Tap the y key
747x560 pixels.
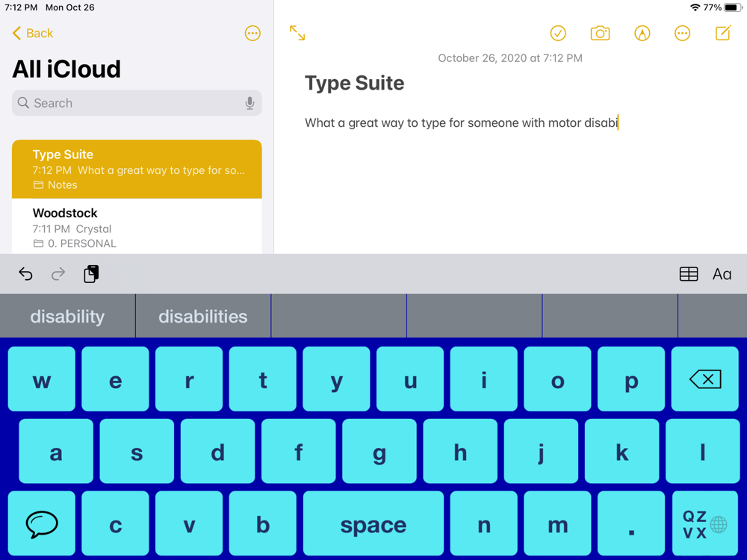[x=336, y=379]
